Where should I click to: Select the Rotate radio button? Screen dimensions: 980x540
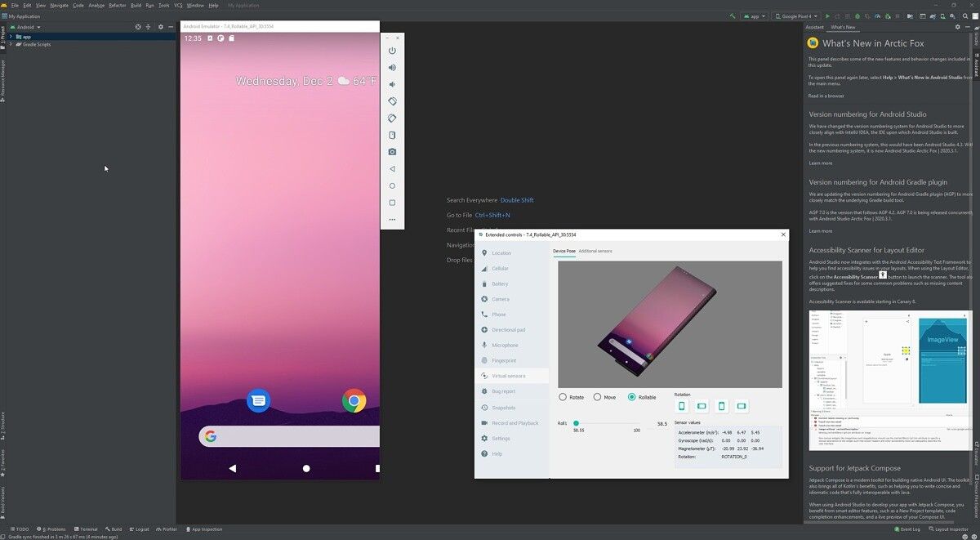pos(563,397)
